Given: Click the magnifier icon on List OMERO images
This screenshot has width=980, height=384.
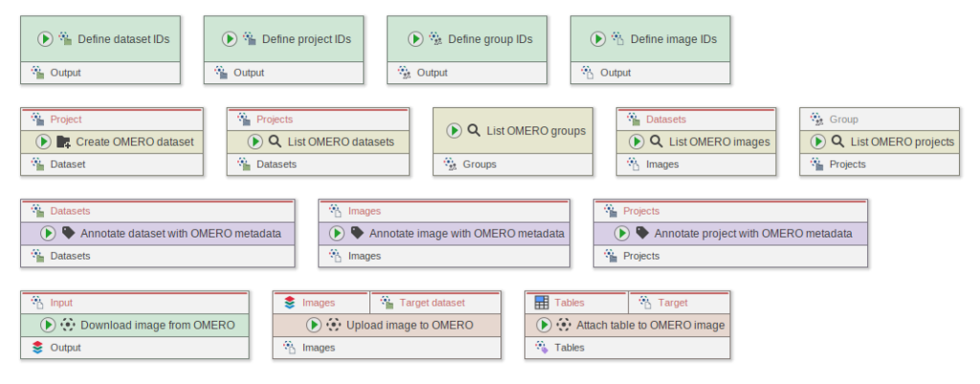Looking at the screenshot, I should pos(657,142).
